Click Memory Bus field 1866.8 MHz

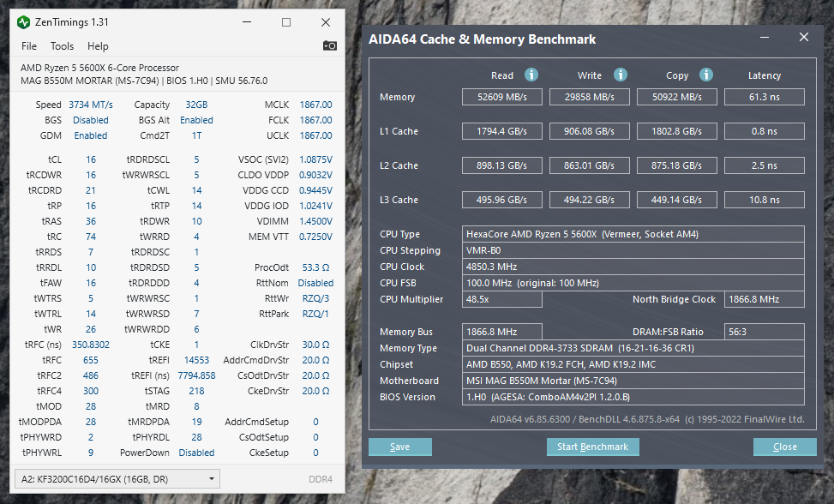pyautogui.click(x=502, y=332)
